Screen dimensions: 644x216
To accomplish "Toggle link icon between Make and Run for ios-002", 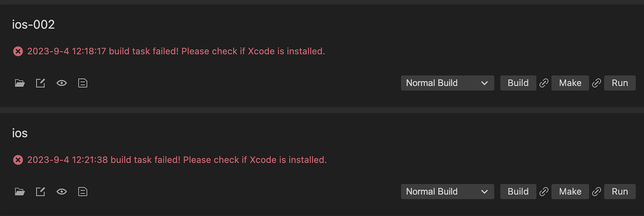I will [596, 83].
